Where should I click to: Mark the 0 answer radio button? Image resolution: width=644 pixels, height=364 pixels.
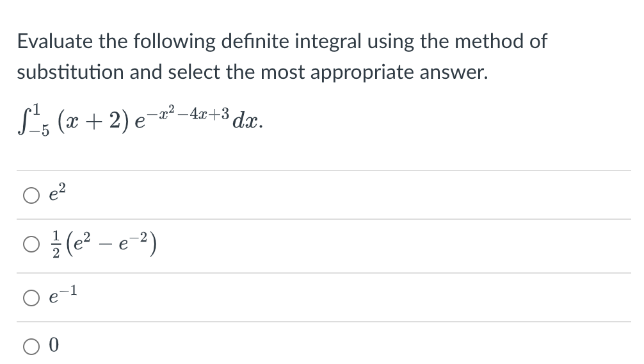pos(31,346)
